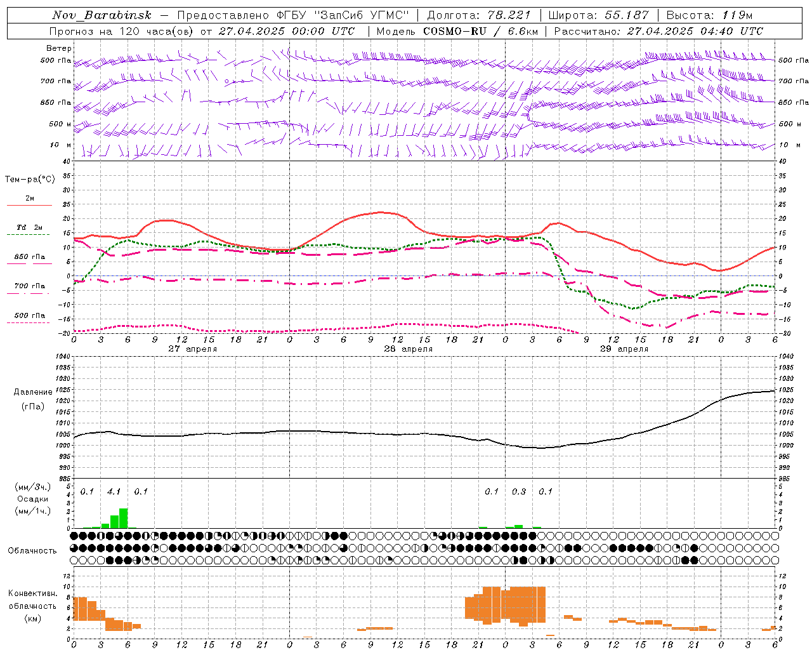
Task: Click the 'Давление' pressure panel label
Action: point(33,392)
